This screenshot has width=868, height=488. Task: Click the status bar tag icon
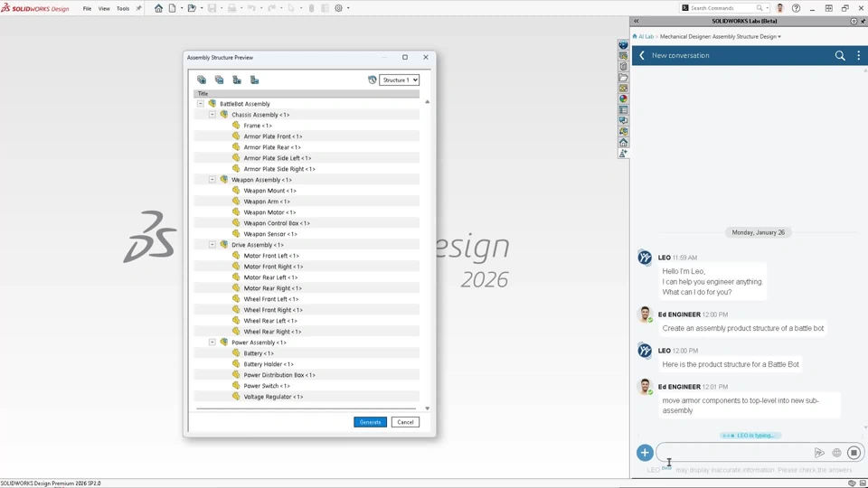pyautogui.click(x=852, y=483)
